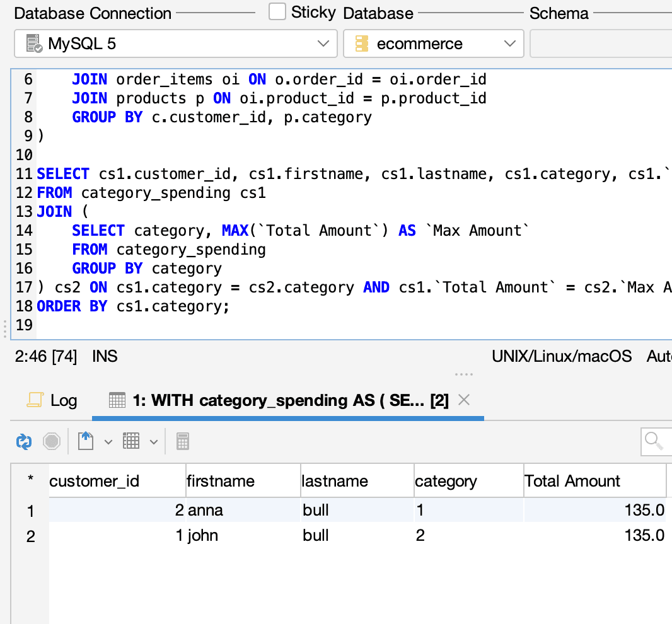Sort by lastname column header
The image size is (672, 624).
[x=357, y=481]
